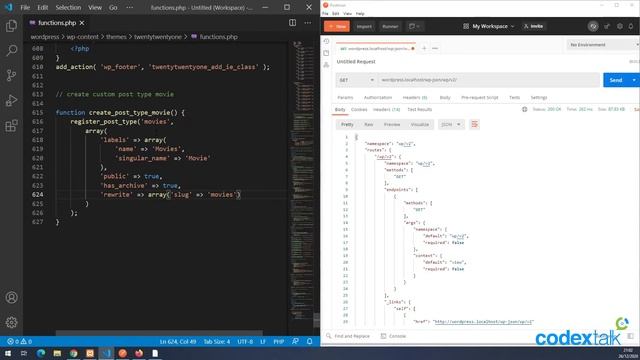Open the Accounts menu in VS Code
Image resolution: width=640 pixels, height=360 pixels.
tap(11, 298)
